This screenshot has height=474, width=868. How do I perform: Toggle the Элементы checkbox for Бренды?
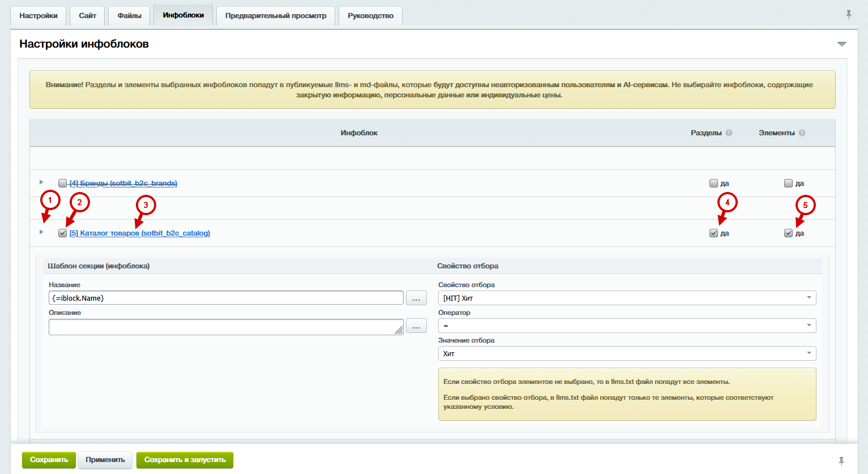pyautogui.click(x=788, y=183)
